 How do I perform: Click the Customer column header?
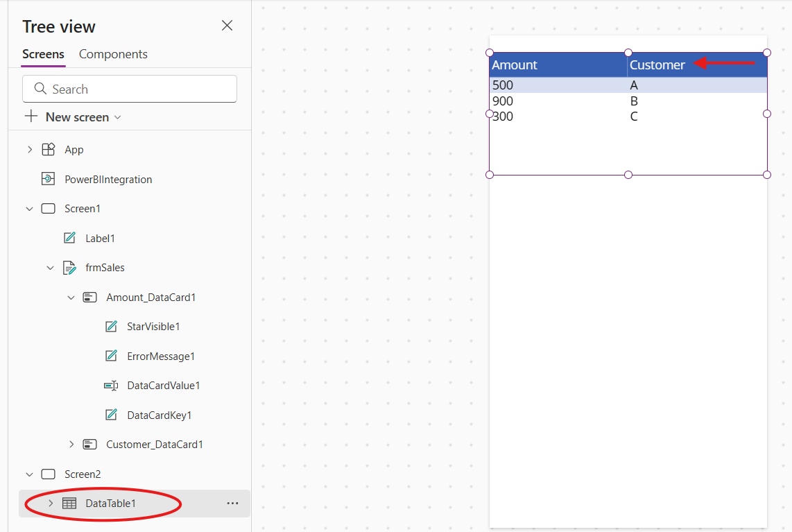click(697, 65)
